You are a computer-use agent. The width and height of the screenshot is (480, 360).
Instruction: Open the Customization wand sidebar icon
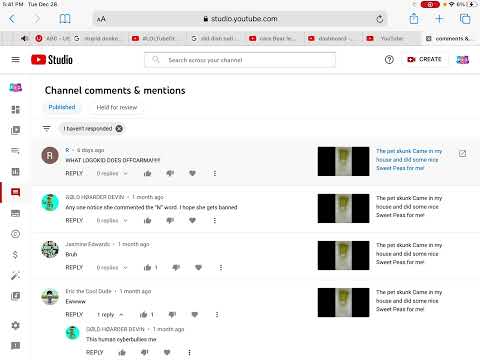[16, 275]
